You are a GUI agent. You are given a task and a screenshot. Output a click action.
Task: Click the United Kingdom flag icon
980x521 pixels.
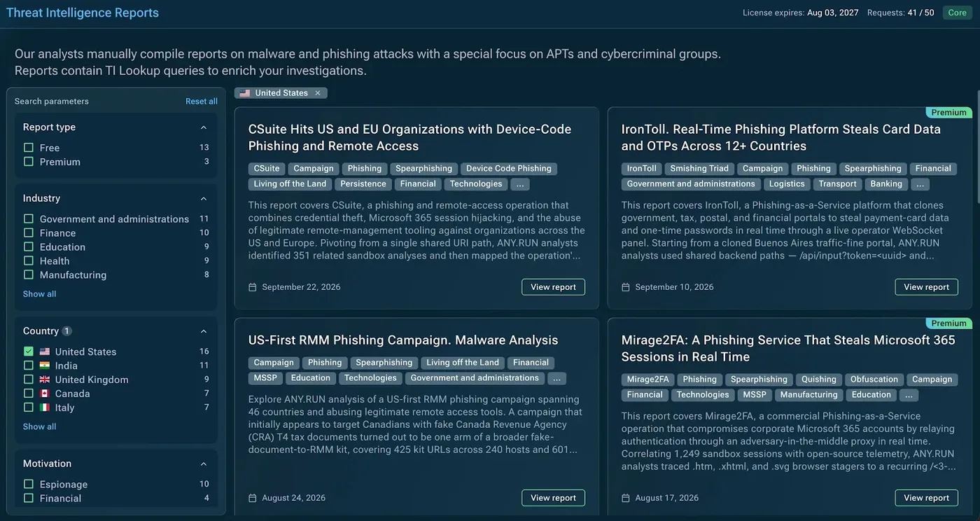[x=45, y=380]
